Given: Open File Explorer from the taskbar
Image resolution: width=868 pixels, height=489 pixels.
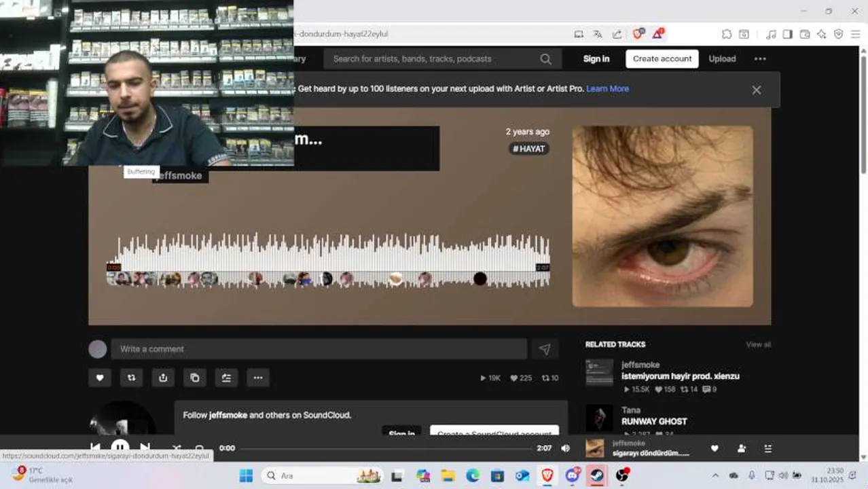Looking at the screenshot, I should [x=447, y=475].
